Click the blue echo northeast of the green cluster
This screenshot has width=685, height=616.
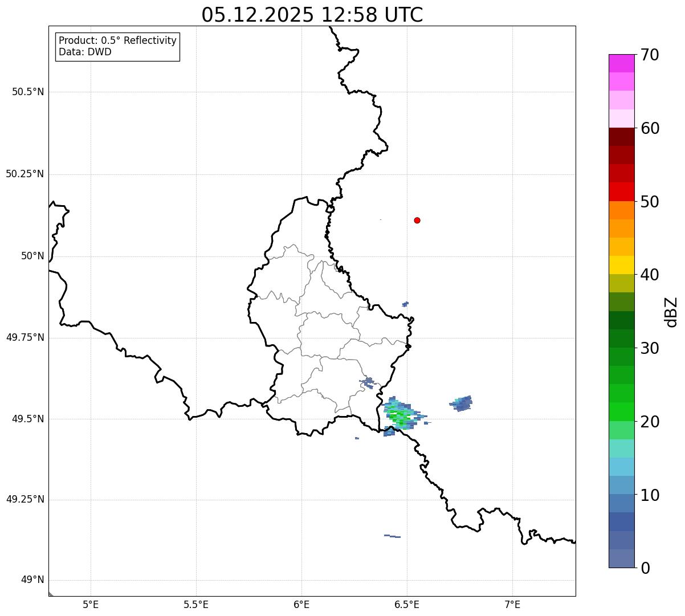click(x=461, y=403)
